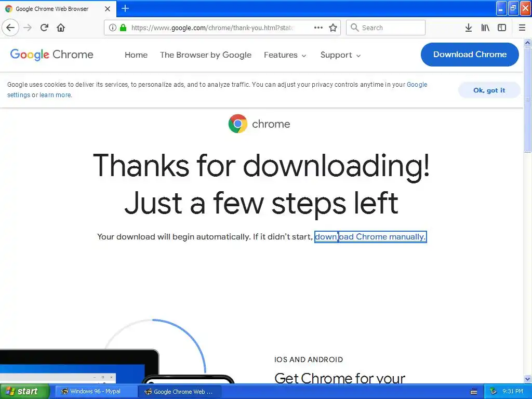Viewport: 532px width, 399px height.
Task: Bookmark this page with the star icon
Action: 333,28
